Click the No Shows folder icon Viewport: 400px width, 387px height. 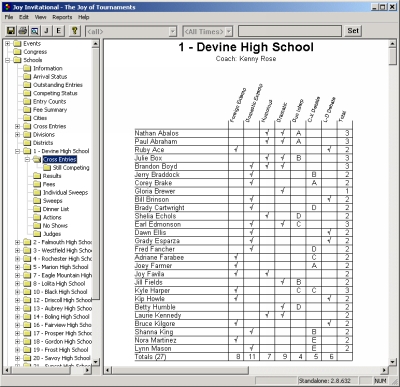(x=37, y=226)
